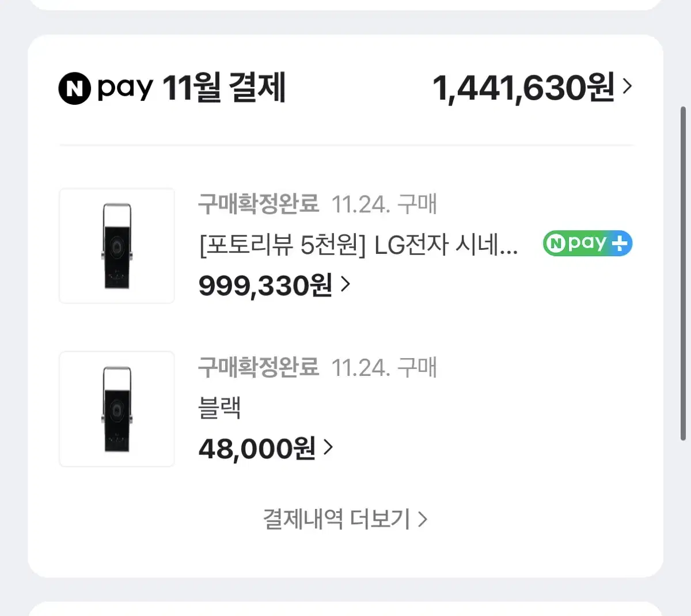Tap second 구매확정완료 status label
The image size is (691, 616).
coord(259,367)
